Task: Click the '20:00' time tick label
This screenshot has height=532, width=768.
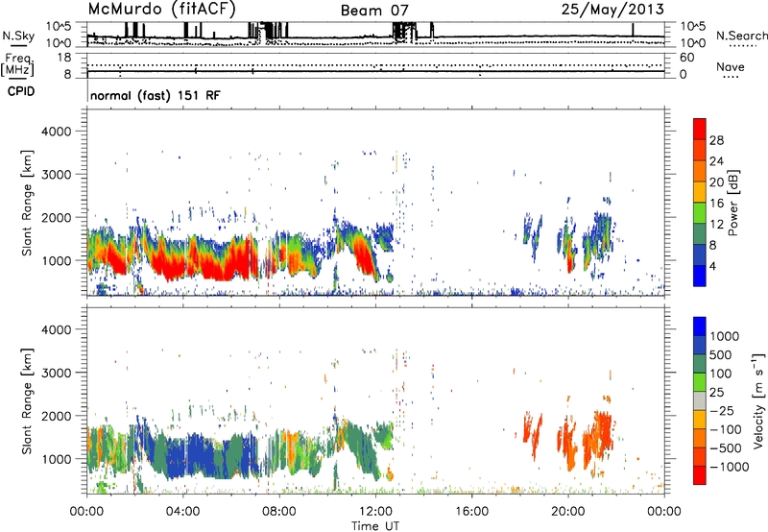Action: pos(568,512)
